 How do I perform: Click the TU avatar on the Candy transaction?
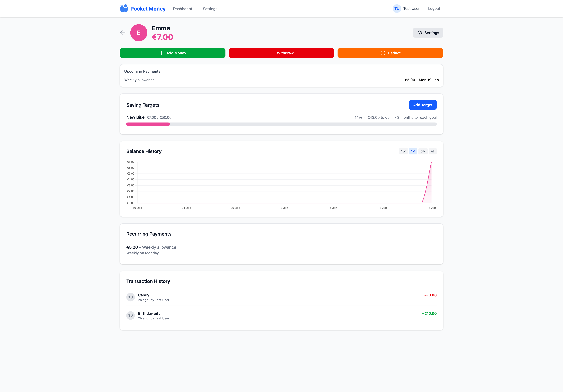coord(130,297)
